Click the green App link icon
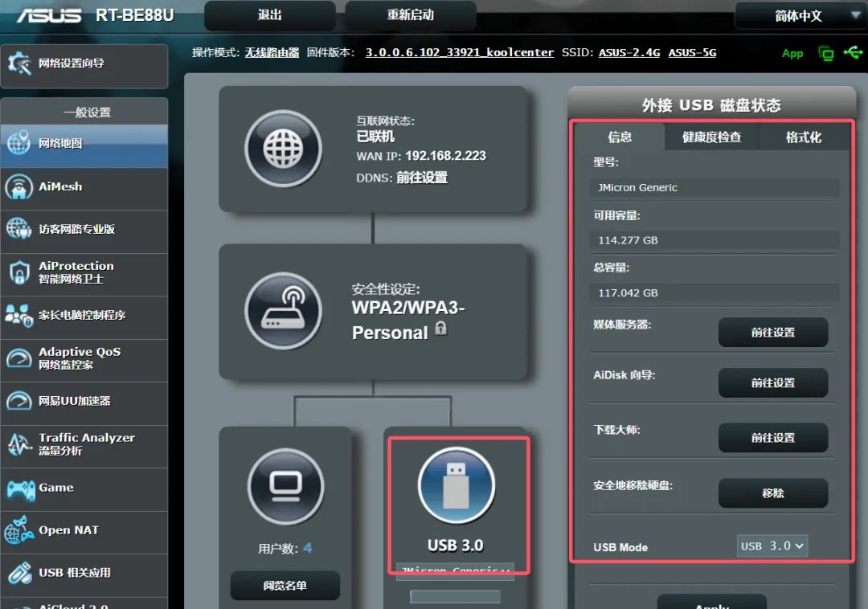The width and height of the screenshot is (868, 609). [x=792, y=54]
